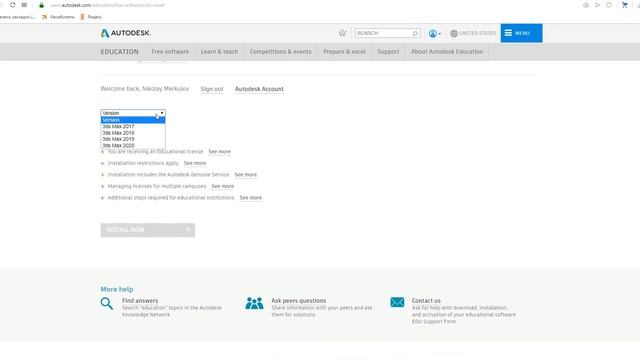Open the About Autodesk Education tab

tap(447, 52)
